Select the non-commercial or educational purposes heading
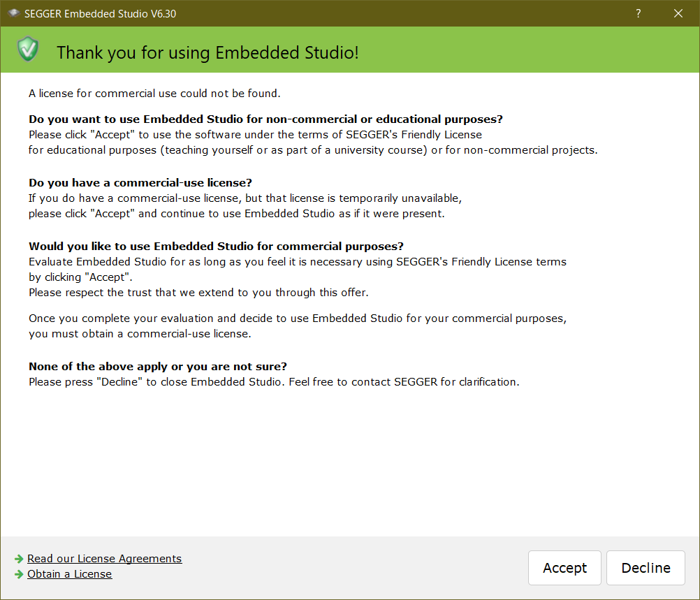 [265, 119]
